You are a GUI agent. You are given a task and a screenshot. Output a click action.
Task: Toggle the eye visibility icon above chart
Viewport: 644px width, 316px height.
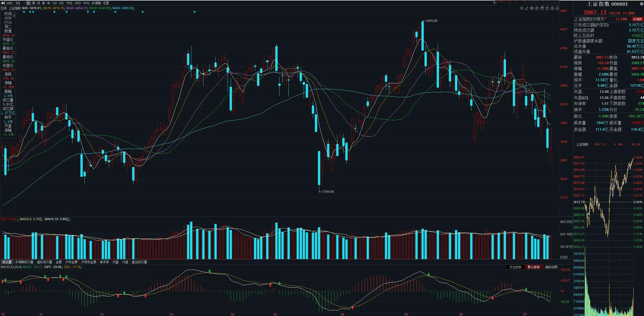click(532, 8)
